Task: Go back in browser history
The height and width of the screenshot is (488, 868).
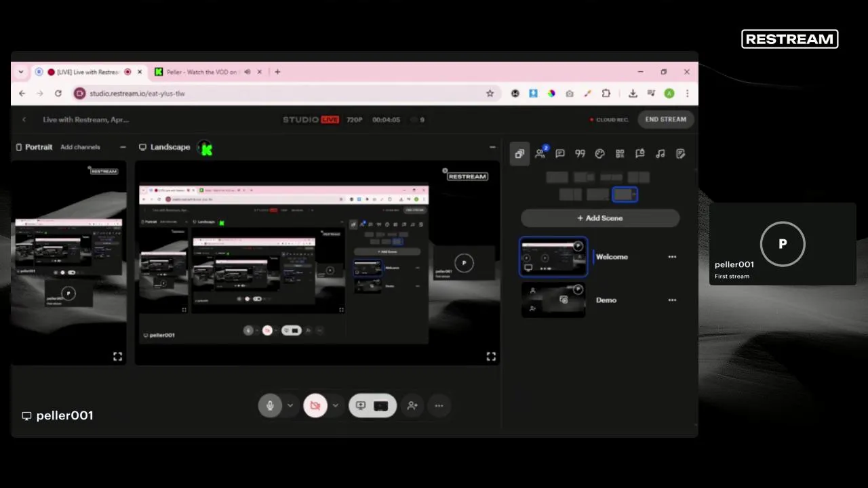Action: (x=22, y=94)
